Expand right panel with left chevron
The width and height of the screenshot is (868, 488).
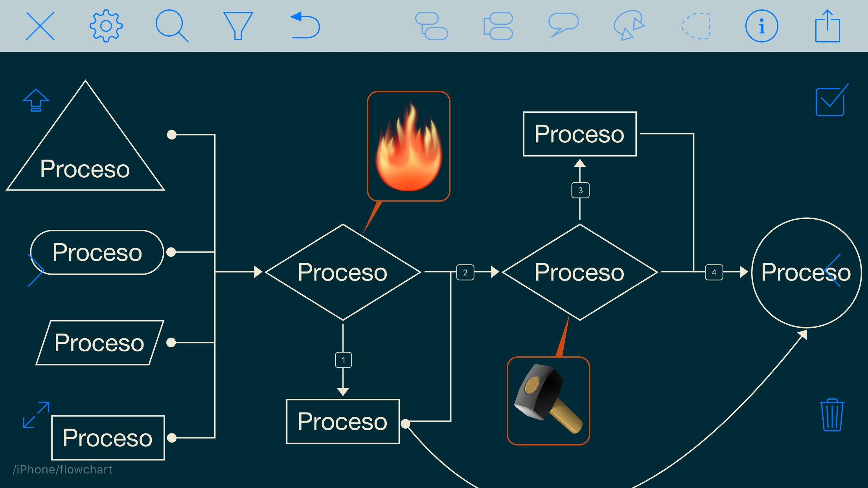833,270
